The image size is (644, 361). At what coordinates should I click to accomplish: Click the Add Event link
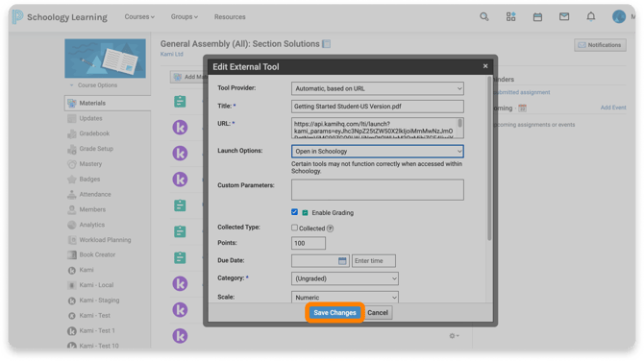tap(613, 108)
